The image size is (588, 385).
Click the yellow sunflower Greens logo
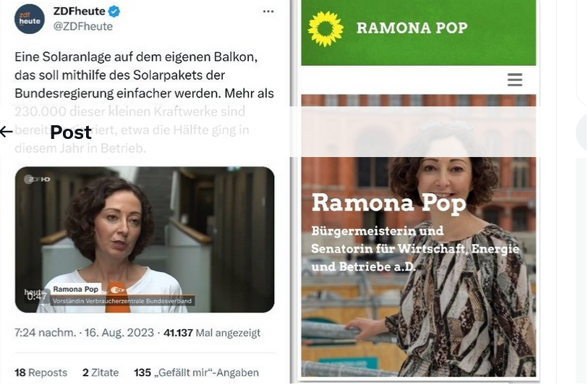point(325,29)
